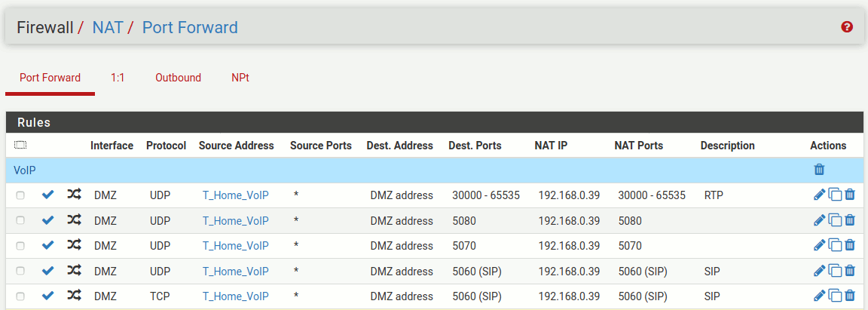868x310 pixels.
Task: Click shuffle icon on the RTP rule
Action: tap(74, 195)
